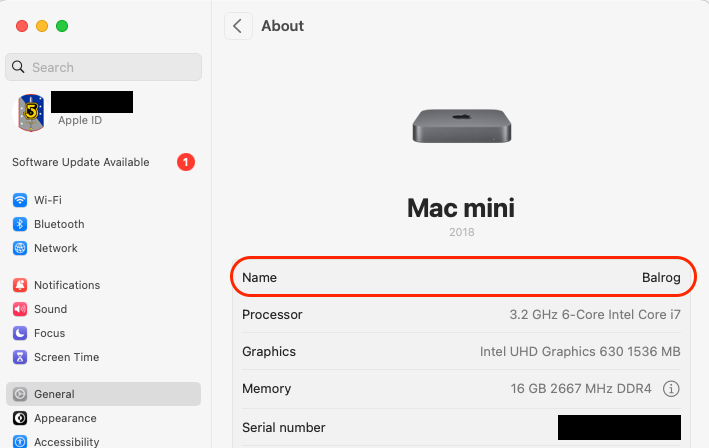Open the Notifications label in sidebar

pos(67,285)
